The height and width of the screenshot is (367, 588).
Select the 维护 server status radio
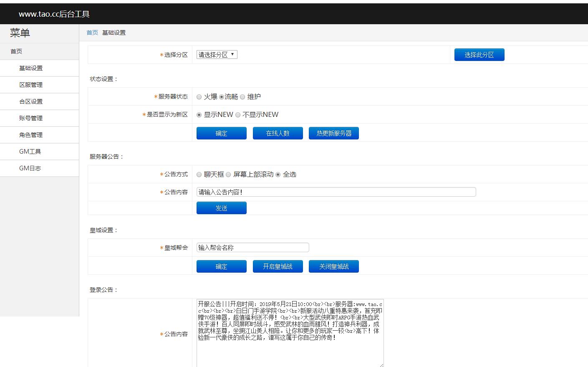pos(242,97)
